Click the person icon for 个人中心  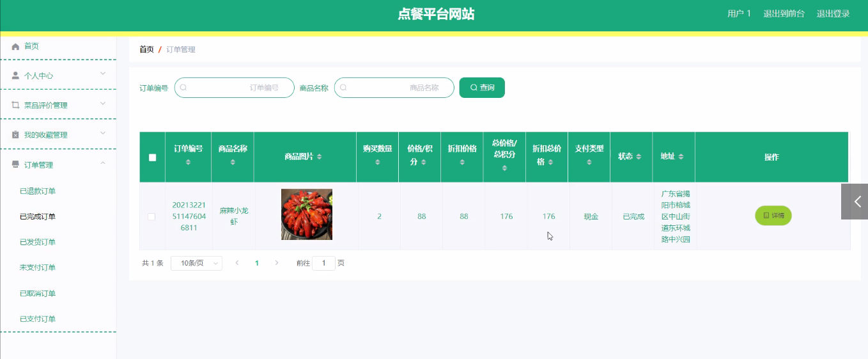point(16,76)
